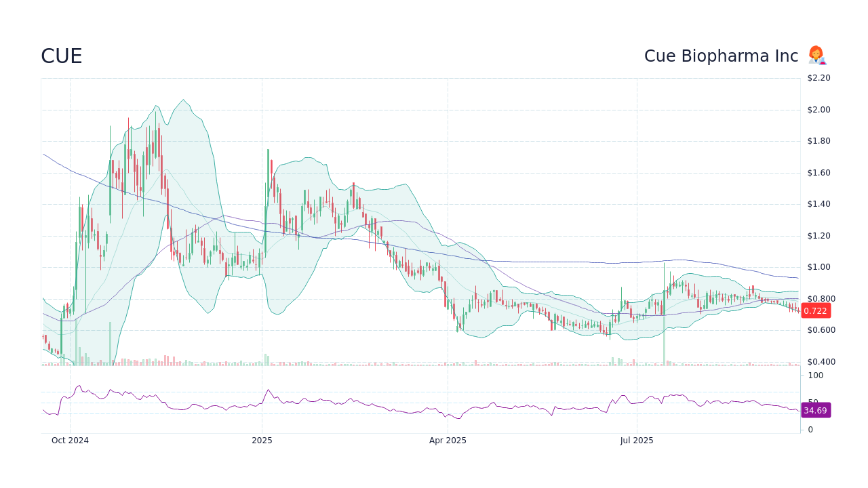The width and height of the screenshot is (868, 488).
Task: Click the scientist emoji next to company name
Action: [816, 55]
